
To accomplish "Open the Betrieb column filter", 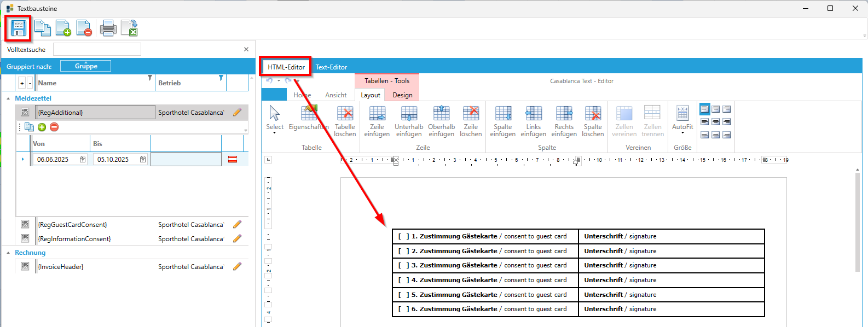I will click(221, 78).
